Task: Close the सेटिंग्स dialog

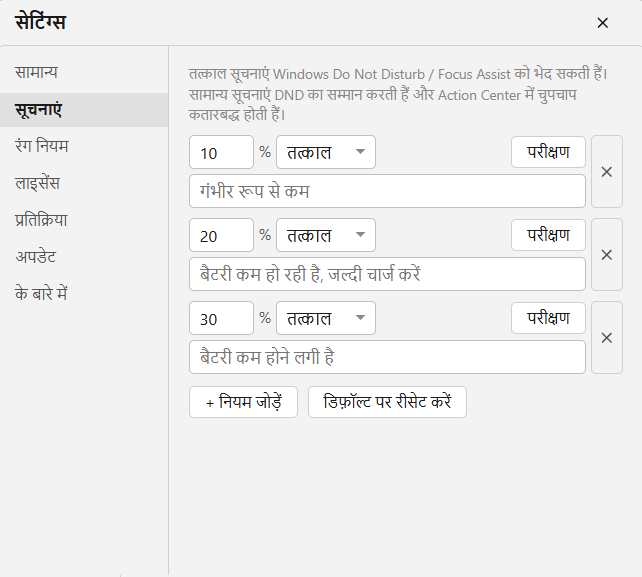Action: click(x=602, y=23)
